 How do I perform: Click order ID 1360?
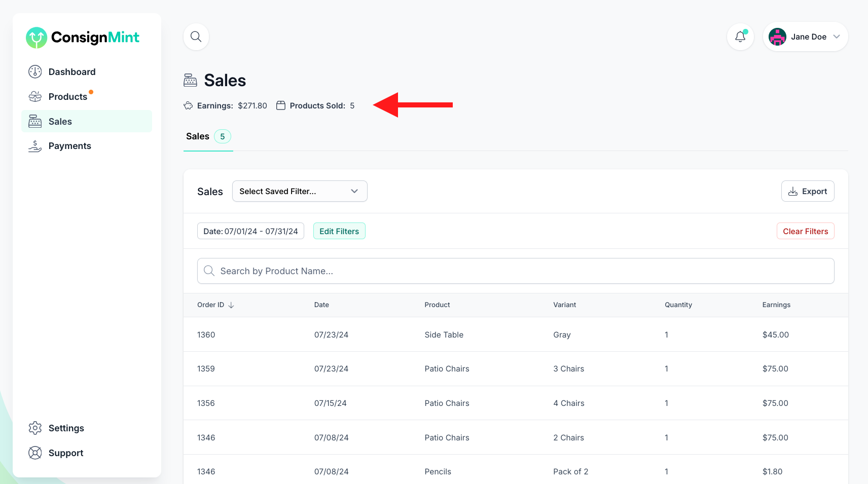tap(206, 334)
